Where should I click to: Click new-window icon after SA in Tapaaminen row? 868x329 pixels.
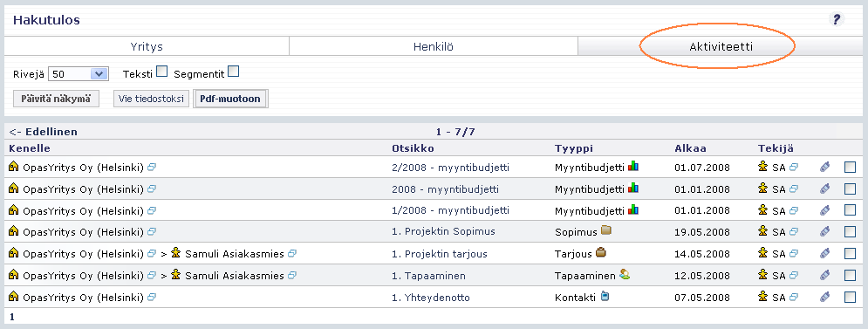pos(793,275)
